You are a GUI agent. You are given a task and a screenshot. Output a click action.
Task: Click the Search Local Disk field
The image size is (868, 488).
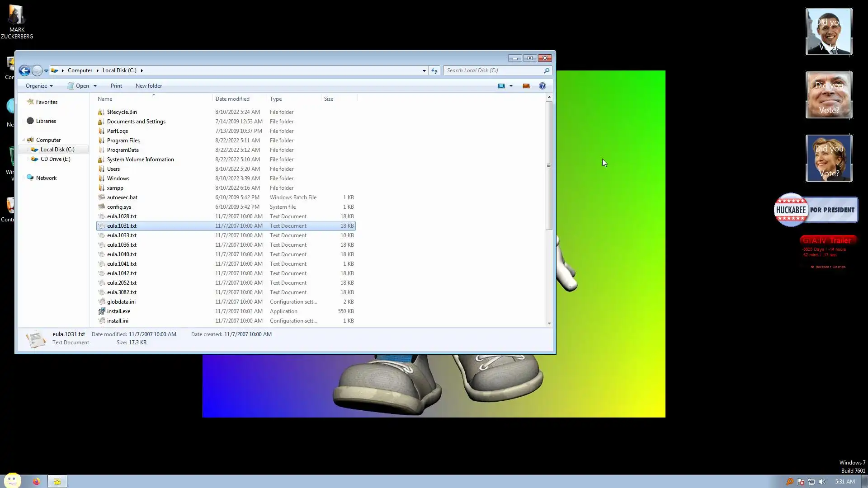493,70
